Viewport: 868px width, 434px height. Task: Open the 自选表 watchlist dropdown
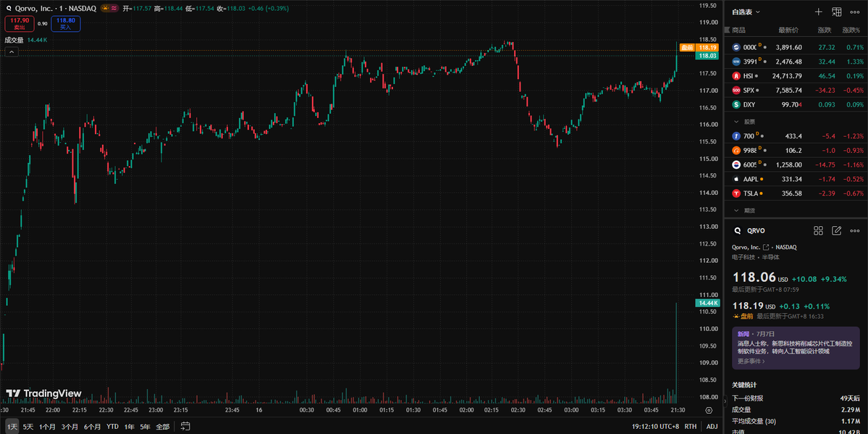(746, 12)
